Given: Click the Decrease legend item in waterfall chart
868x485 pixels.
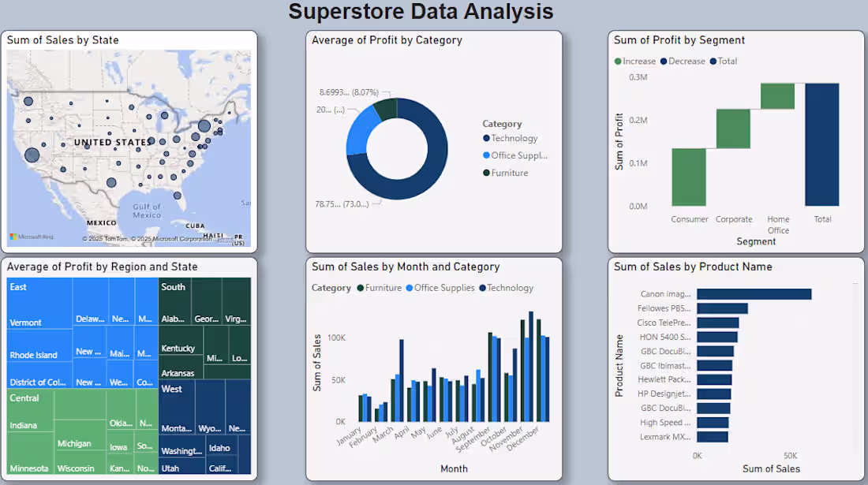Looking at the screenshot, I should pyautogui.click(x=683, y=62).
